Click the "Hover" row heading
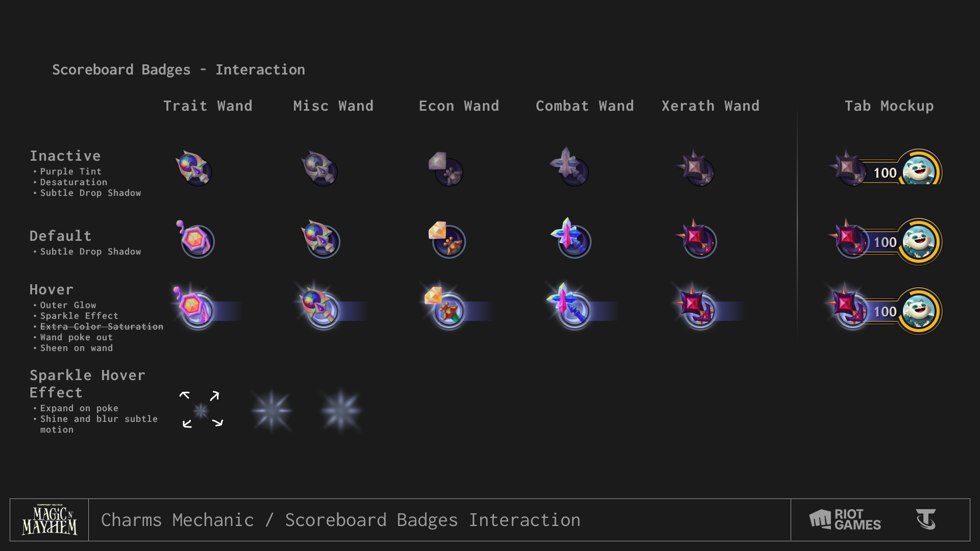 (52, 289)
